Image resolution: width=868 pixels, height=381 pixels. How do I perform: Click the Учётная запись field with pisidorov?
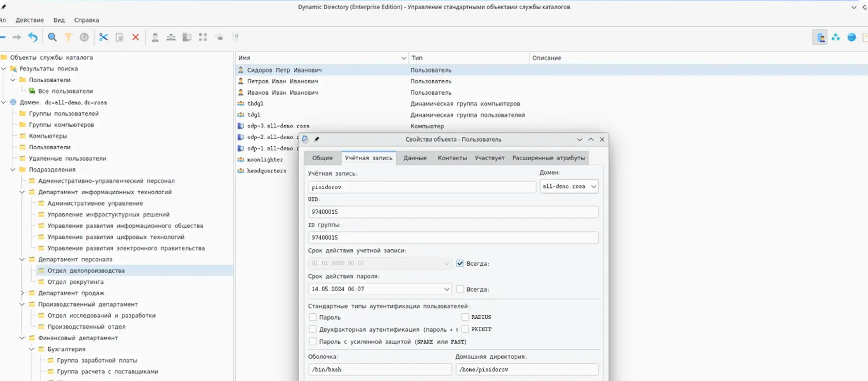[422, 187]
